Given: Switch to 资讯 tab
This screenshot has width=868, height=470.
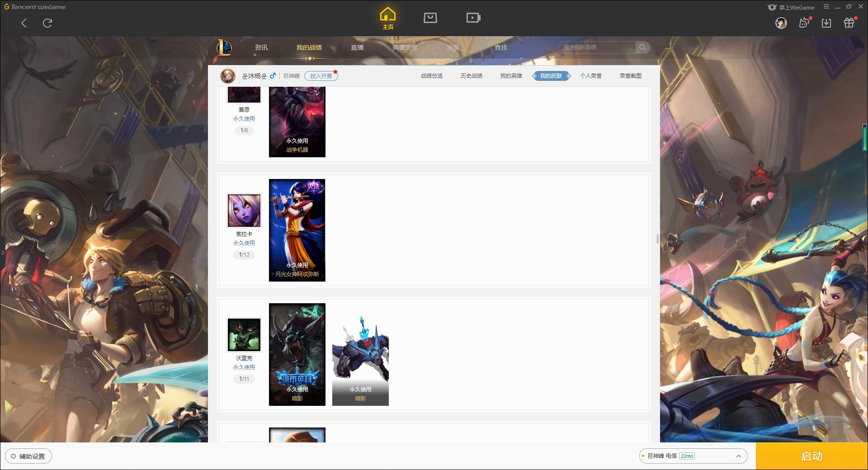Looking at the screenshot, I should 261,47.
